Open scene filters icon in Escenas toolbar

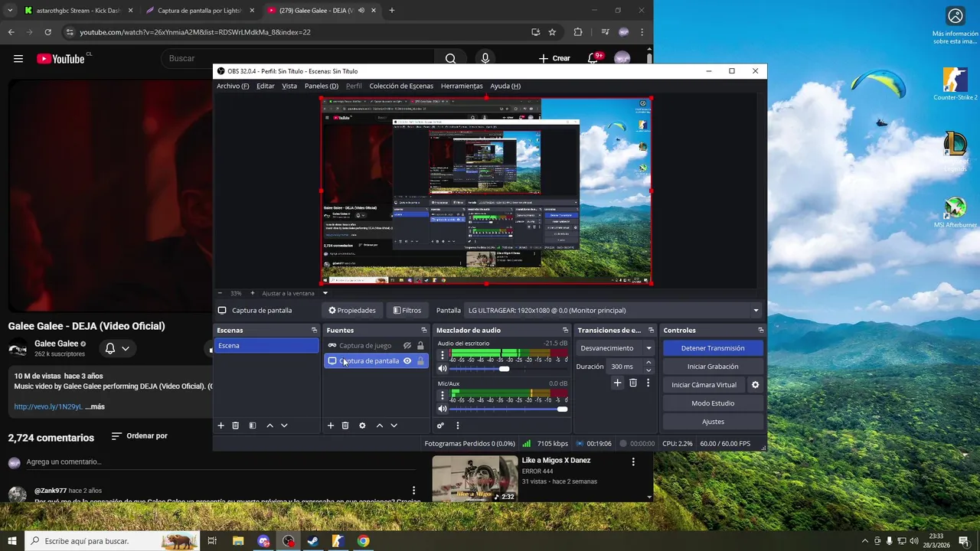tap(253, 425)
